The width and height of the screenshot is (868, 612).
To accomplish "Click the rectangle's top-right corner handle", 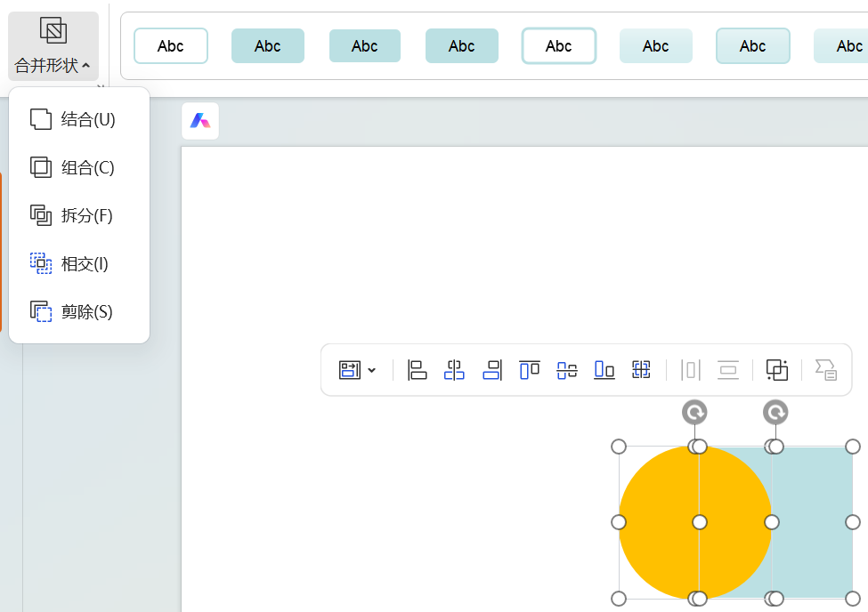I will point(853,447).
